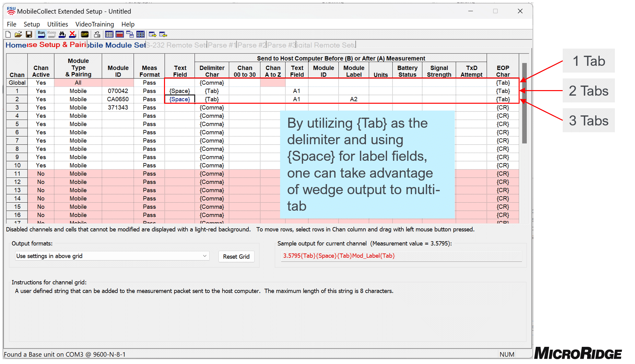Select Module Label cell A2
Image resolution: width=635 pixels, height=364 pixels.
pos(354,99)
